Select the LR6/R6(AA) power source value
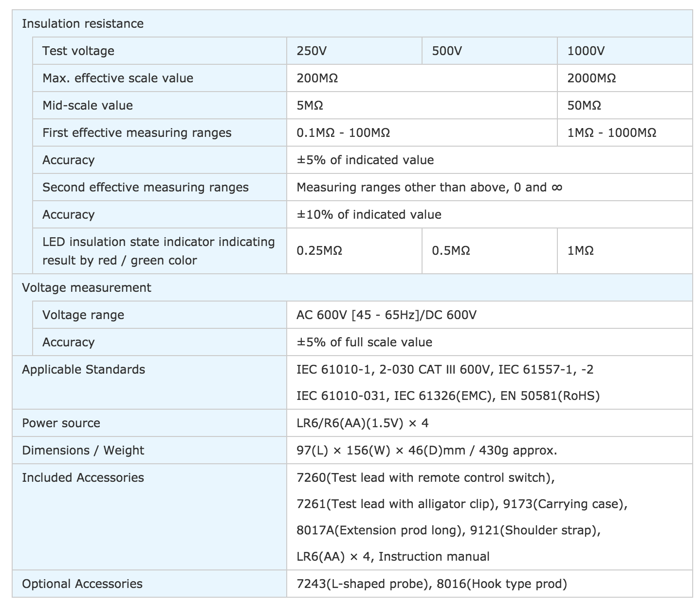 click(x=363, y=423)
